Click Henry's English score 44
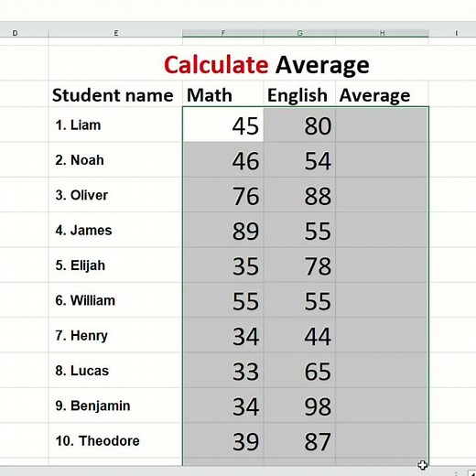 coord(299,335)
